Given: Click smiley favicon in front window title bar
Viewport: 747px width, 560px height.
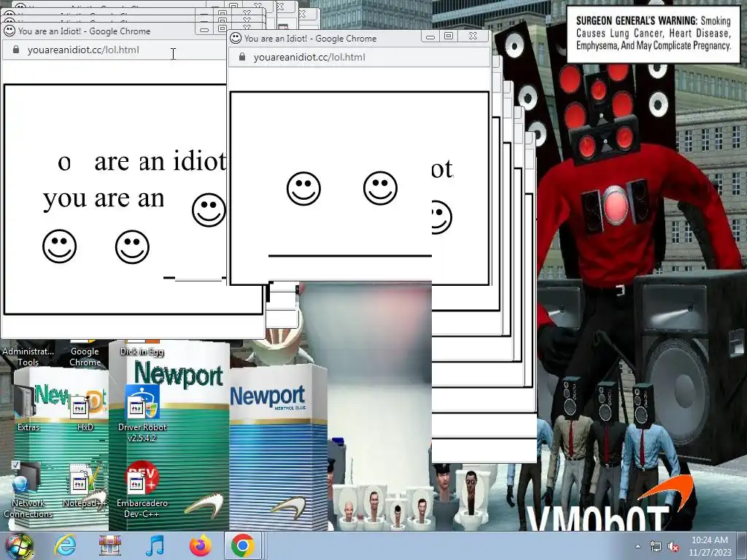Looking at the screenshot, I should (x=236, y=38).
